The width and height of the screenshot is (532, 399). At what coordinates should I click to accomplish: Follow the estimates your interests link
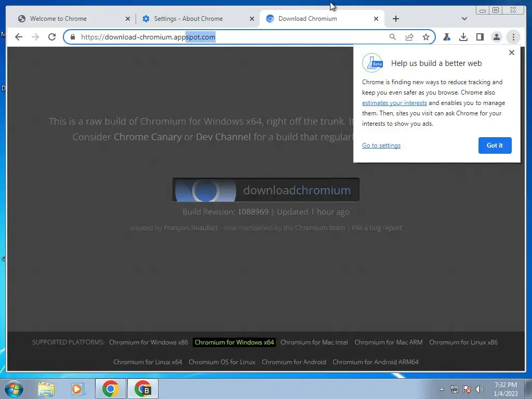[x=394, y=103]
